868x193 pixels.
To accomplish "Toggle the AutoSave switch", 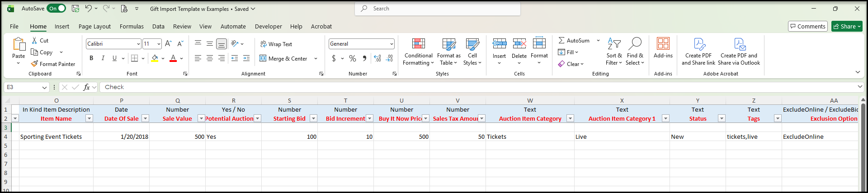I will point(56,9).
